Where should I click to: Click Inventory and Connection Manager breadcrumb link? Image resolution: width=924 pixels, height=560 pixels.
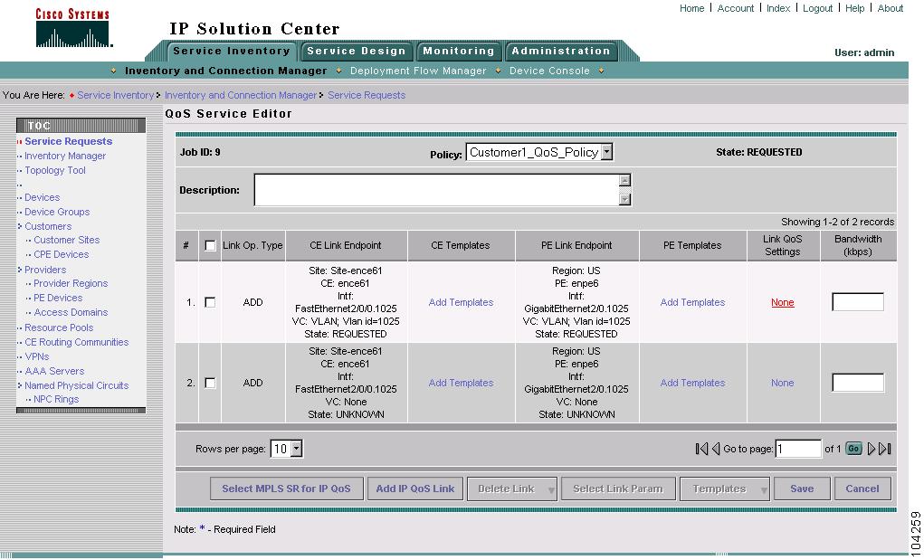tap(241, 95)
